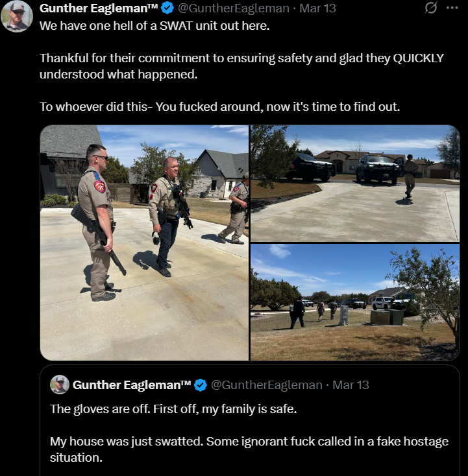Viewport: 468px width, 476px height.
Task: Click 'To whoever did this' tweet line
Action: [x=219, y=107]
